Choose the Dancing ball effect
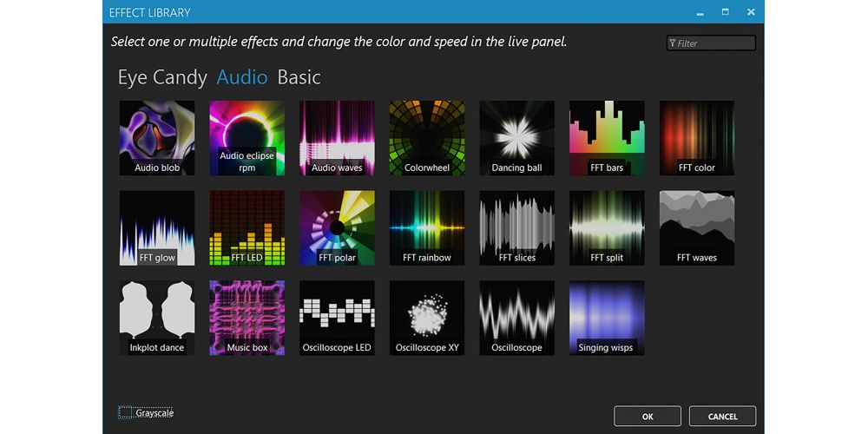 pos(517,138)
